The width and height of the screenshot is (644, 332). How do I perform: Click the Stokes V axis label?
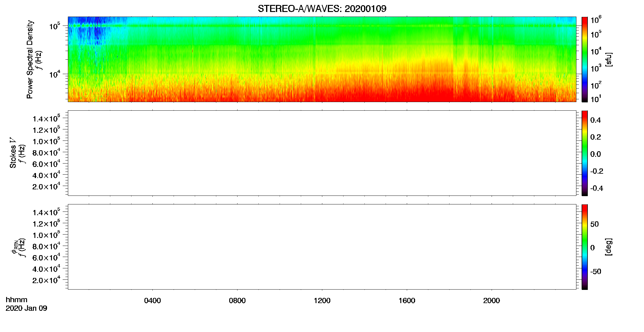[13, 153]
